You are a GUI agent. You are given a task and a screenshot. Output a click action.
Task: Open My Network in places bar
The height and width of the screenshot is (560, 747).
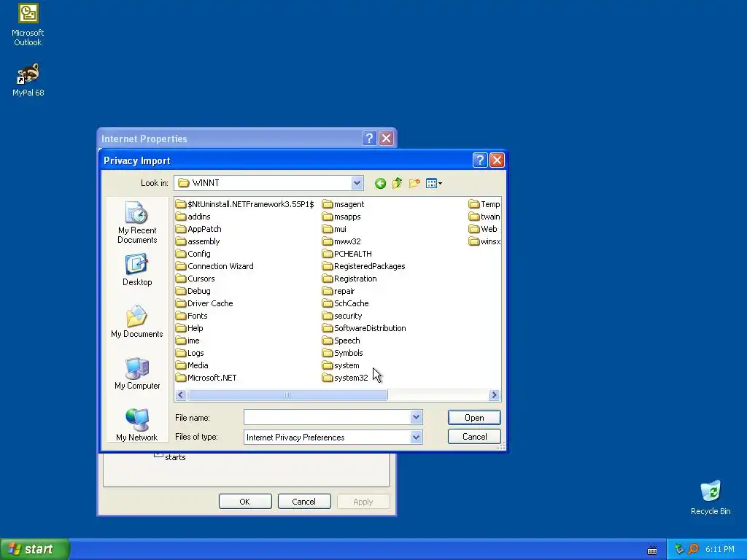pos(137,425)
